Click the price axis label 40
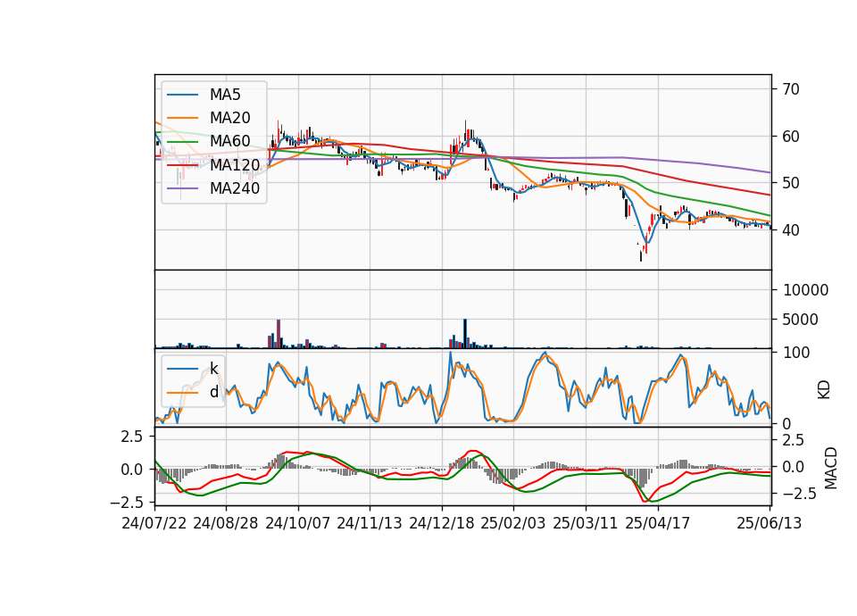The height and width of the screenshot is (616, 857). [791, 230]
